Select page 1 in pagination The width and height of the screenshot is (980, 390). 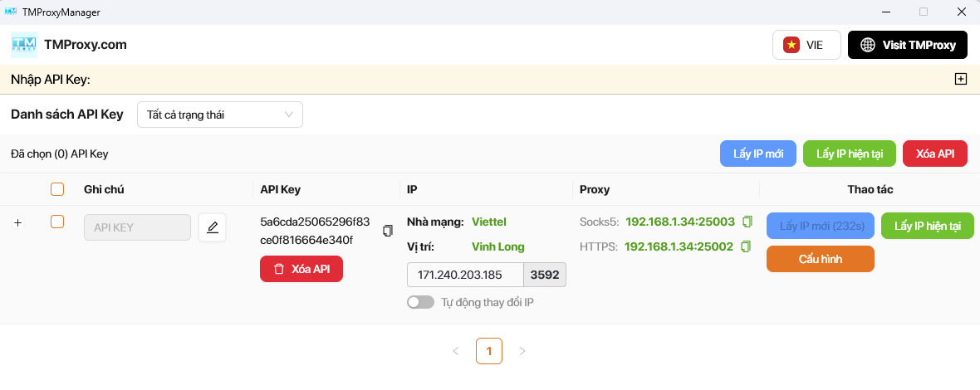[489, 351]
